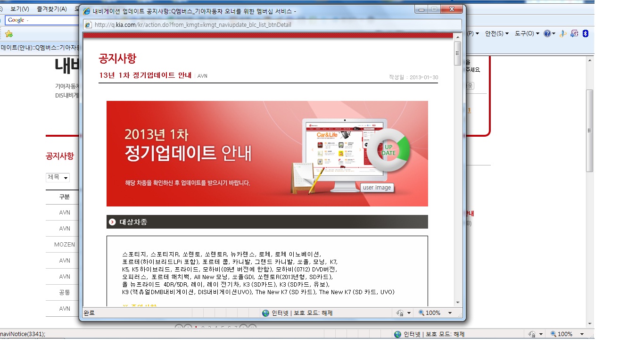Click the 대상차종 section header
Screen dimensions: 644x362
[267, 222]
